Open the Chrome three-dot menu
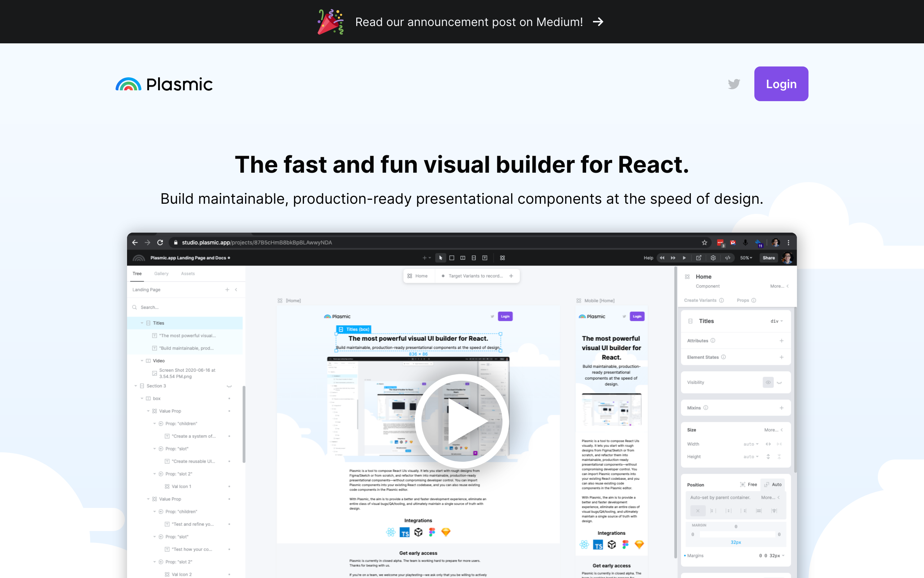 [788, 242]
